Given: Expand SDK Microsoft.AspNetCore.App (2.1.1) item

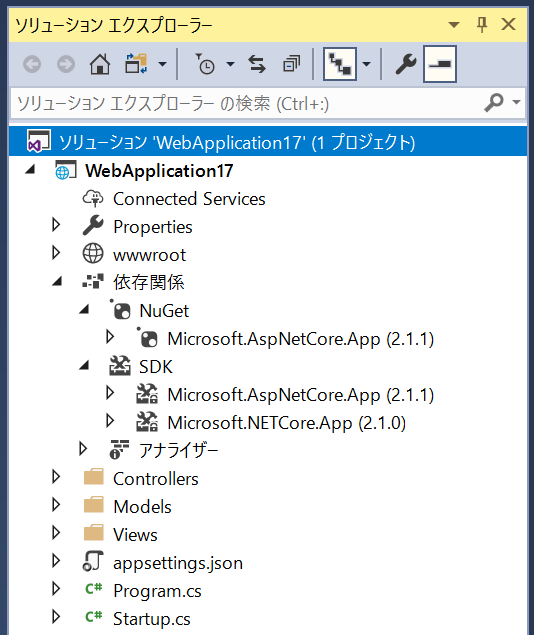Looking at the screenshot, I should [x=110, y=393].
